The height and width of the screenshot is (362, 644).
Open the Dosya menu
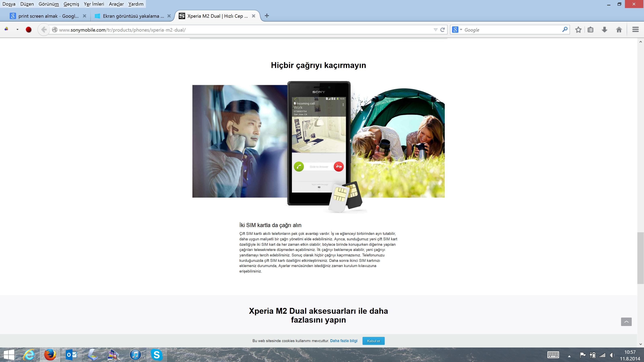click(x=9, y=4)
